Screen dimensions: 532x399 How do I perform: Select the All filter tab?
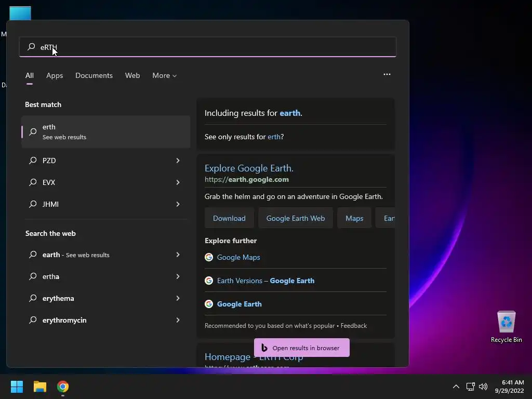30,75
